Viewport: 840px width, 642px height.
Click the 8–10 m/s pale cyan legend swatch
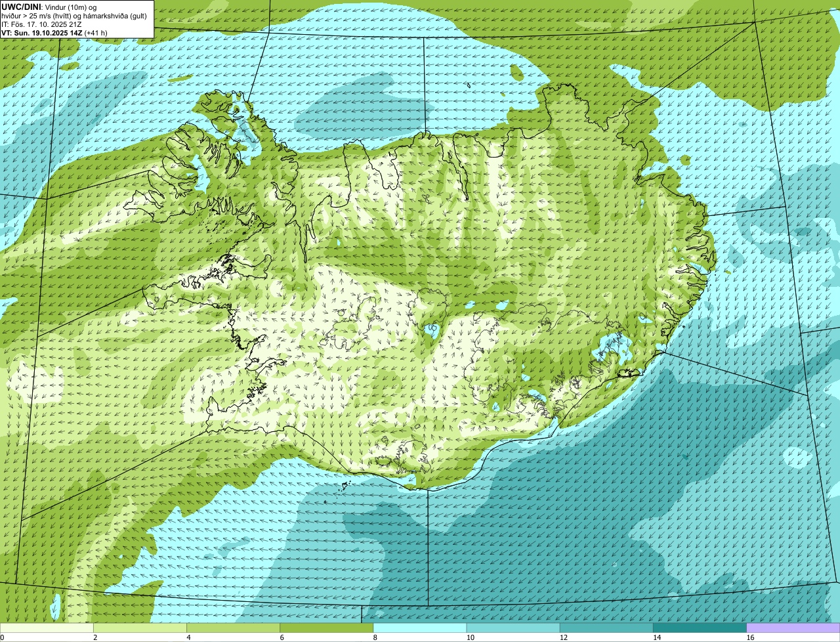click(420, 628)
